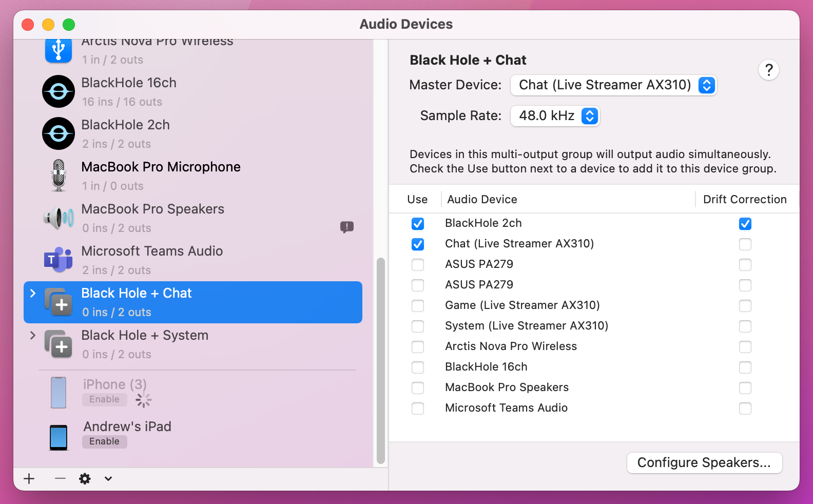Check Use for System (Live Streamer AX310)
This screenshot has height=504, width=813.
[x=418, y=326]
